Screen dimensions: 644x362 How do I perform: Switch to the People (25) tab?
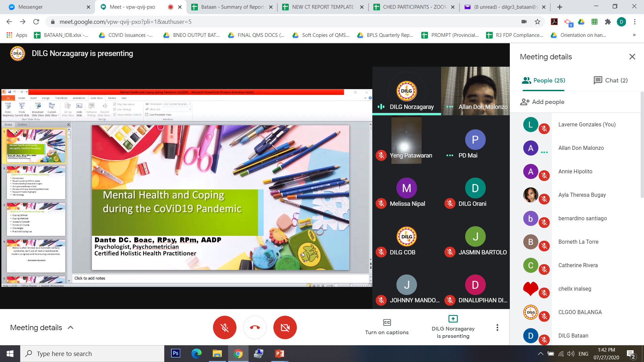coord(543,80)
